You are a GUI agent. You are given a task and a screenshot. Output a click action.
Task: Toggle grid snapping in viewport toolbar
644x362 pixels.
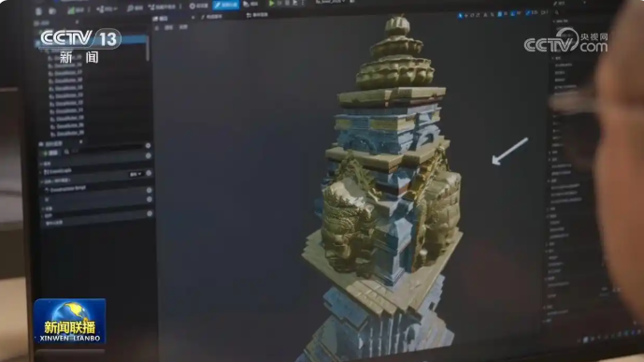coord(500,14)
